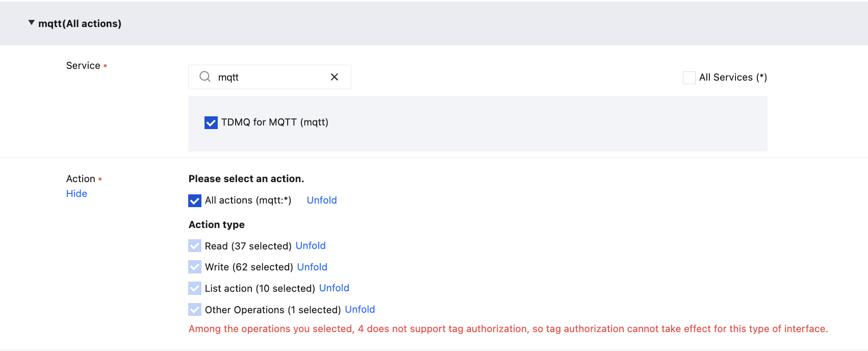868x351 pixels.
Task: Collapse the mqtt(All actions) section
Action: click(x=32, y=23)
